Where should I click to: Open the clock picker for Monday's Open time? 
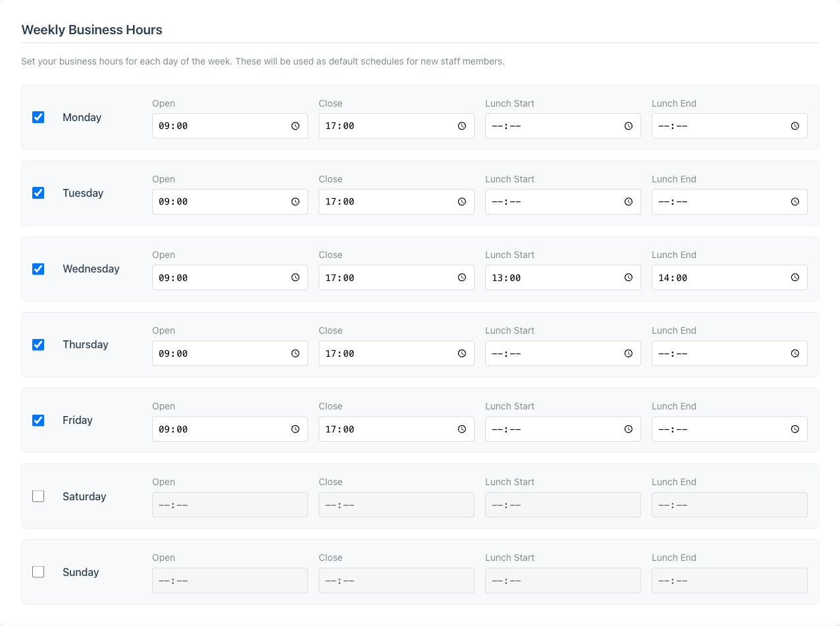[x=294, y=126]
